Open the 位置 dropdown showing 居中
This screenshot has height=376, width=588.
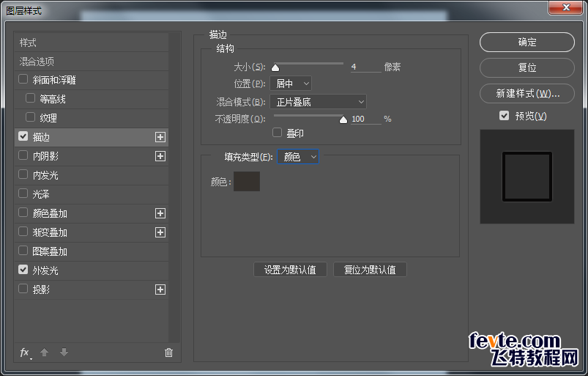[x=291, y=84]
